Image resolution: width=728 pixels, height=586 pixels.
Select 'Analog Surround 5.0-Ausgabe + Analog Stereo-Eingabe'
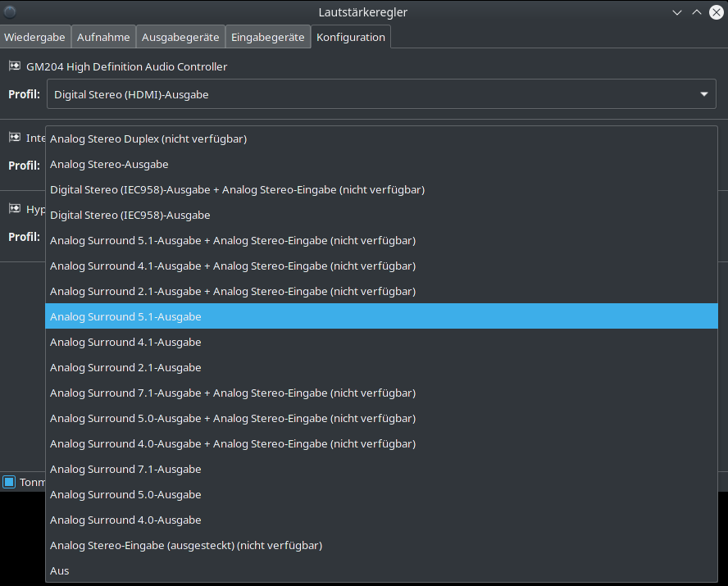(x=382, y=419)
